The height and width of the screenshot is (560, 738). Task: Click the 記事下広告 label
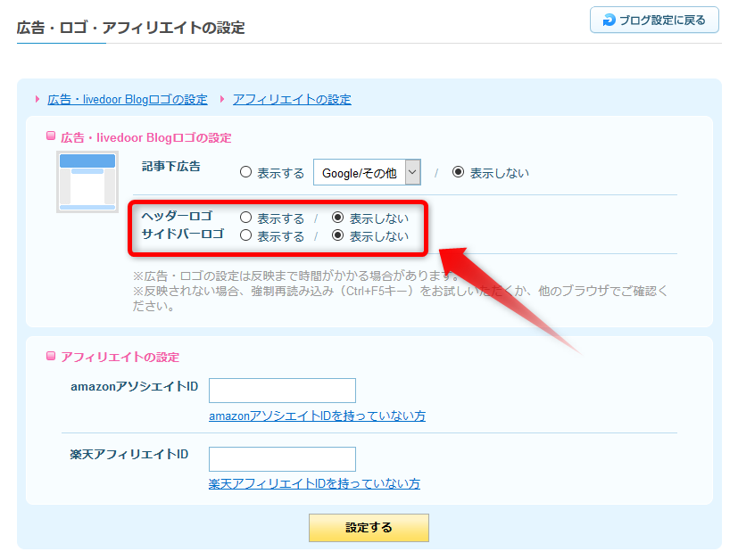[171, 167]
